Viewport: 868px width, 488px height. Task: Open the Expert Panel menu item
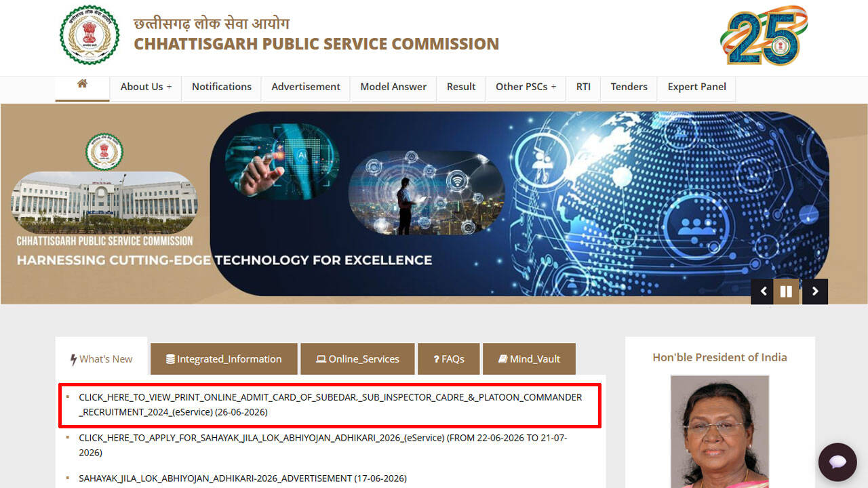point(696,87)
